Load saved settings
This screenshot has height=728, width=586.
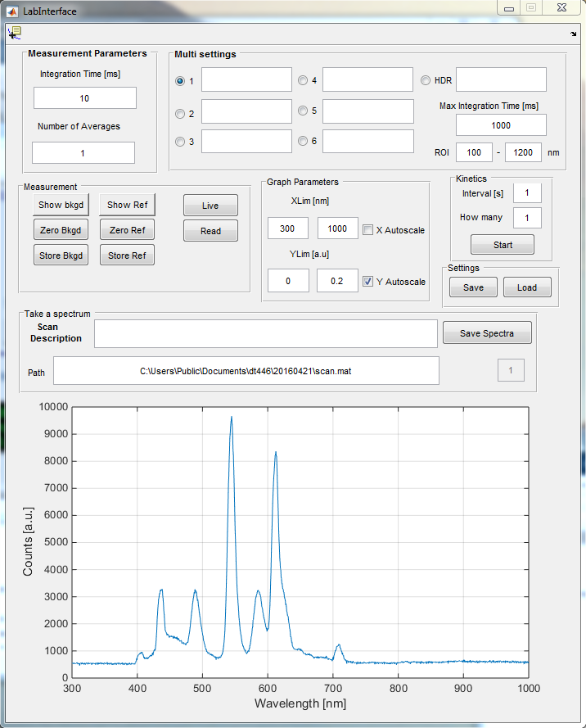coord(526,287)
